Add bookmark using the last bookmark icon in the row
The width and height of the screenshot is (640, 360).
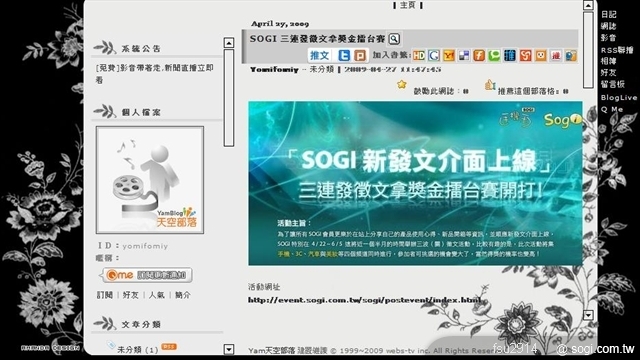click(x=571, y=55)
